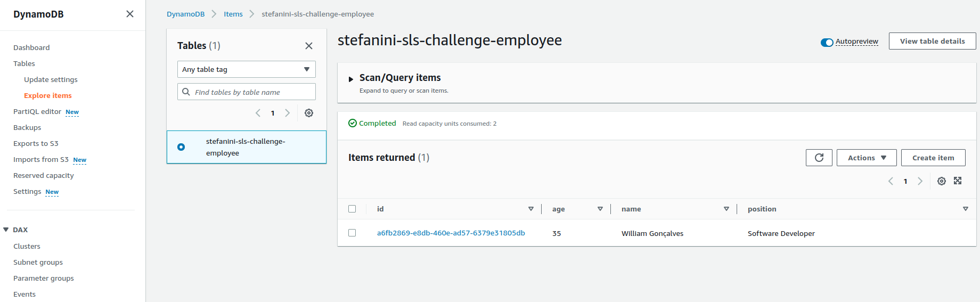
Task: Refresh the items returned list
Action: pyautogui.click(x=819, y=158)
